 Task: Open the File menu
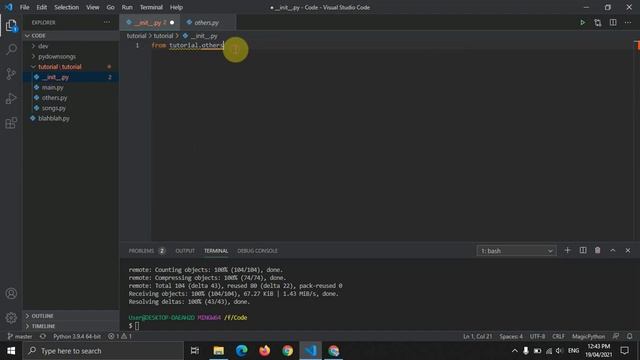pos(24,7)
